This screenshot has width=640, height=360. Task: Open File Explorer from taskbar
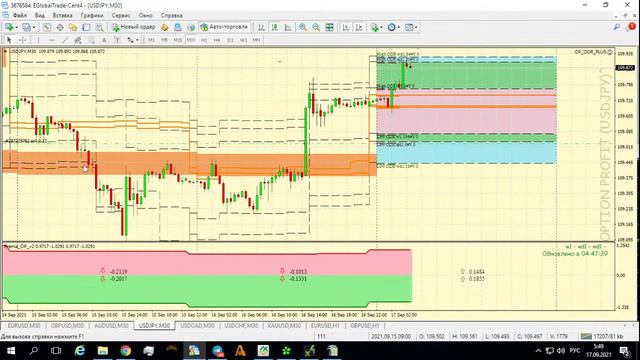[102, 351]
